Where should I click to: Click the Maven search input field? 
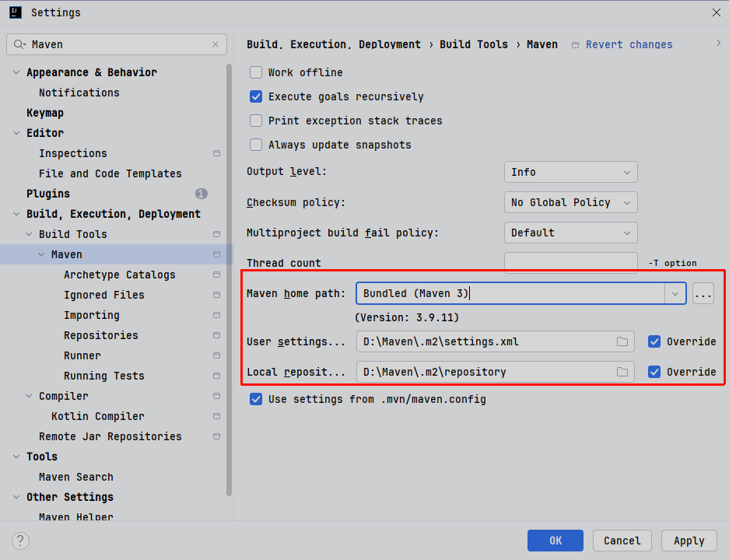[118, 44]
